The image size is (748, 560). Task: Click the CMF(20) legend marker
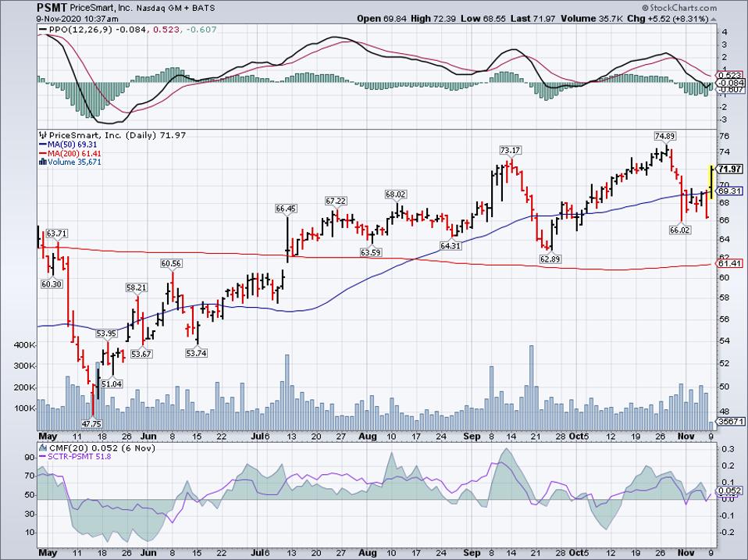42,447
